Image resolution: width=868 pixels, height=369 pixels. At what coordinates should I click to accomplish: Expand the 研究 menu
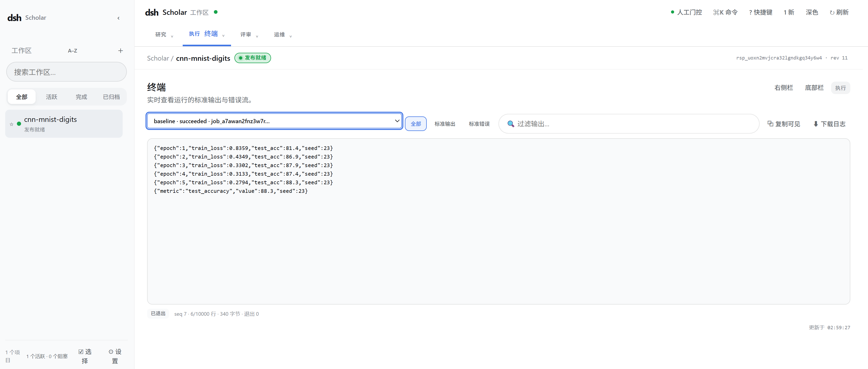click(x=164, y=35)
